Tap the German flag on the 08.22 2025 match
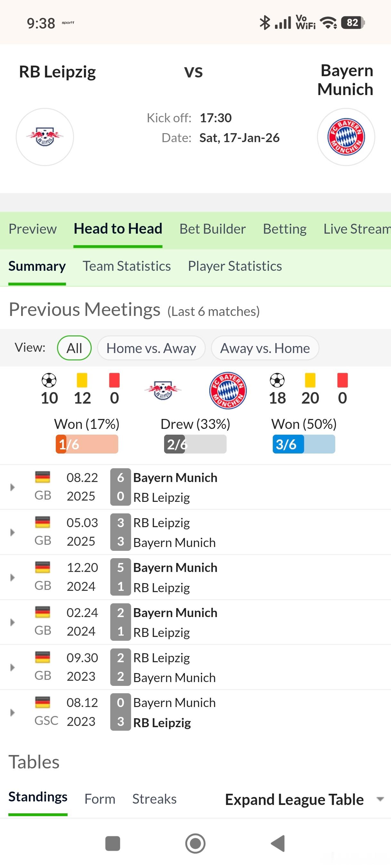Screen dimensions: 391x868 click(43, 477)
